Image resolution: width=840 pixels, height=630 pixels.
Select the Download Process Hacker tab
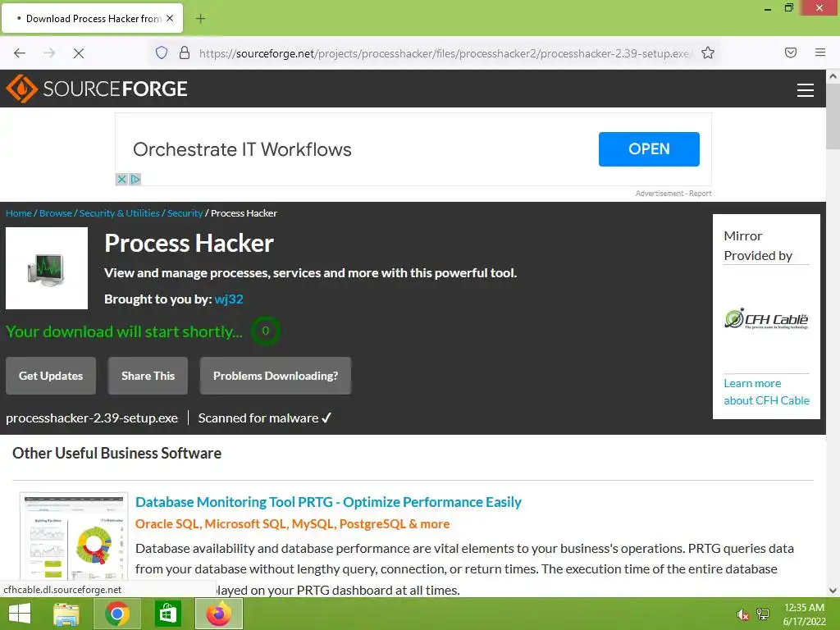coord(92,18)
